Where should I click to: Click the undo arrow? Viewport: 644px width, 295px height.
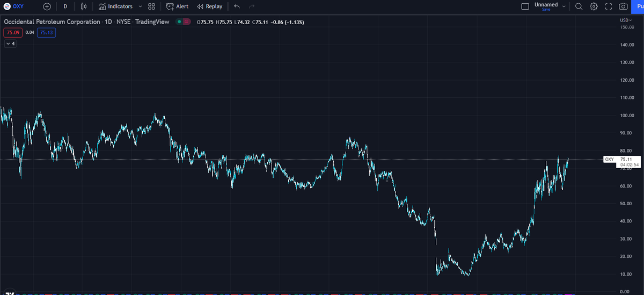click(237, 6)
